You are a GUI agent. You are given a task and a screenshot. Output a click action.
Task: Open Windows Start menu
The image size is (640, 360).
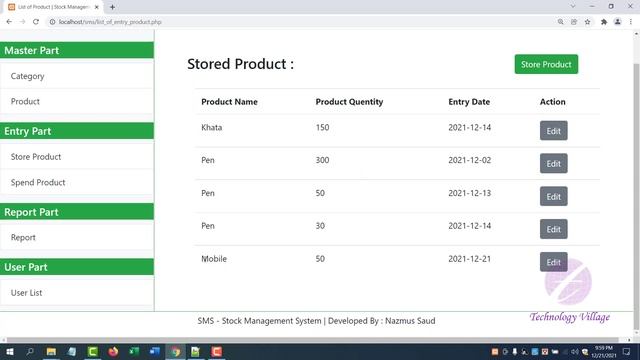click(x=9, y=351)
